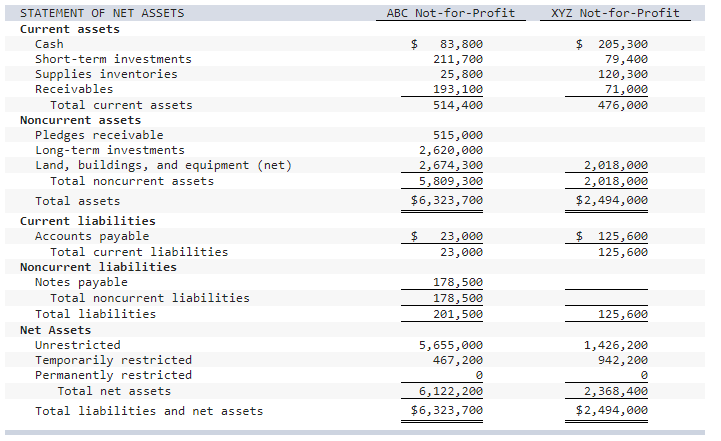Screen dimensions: 721x441
Task: Select XYZ total liabilities 125,600
Action: [x=623, y=314]
